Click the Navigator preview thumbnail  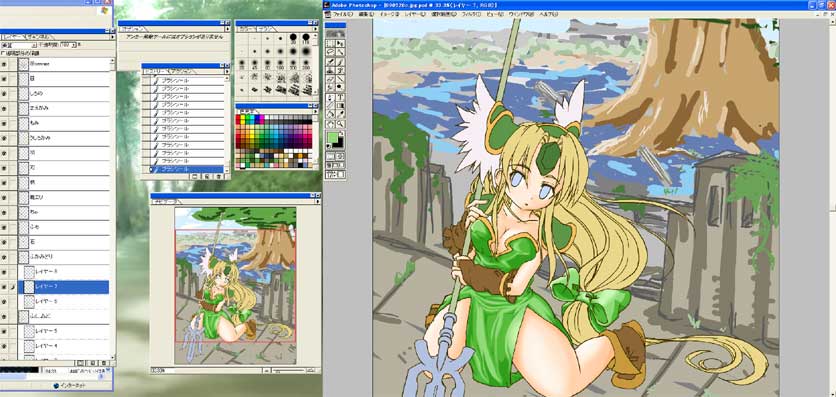[x=235, y=286]
